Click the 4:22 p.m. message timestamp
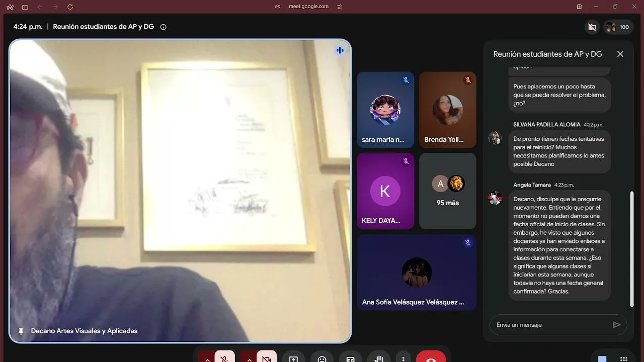Image resolution: width=644 pixels, height=362 pixels. tap(593, 125)
